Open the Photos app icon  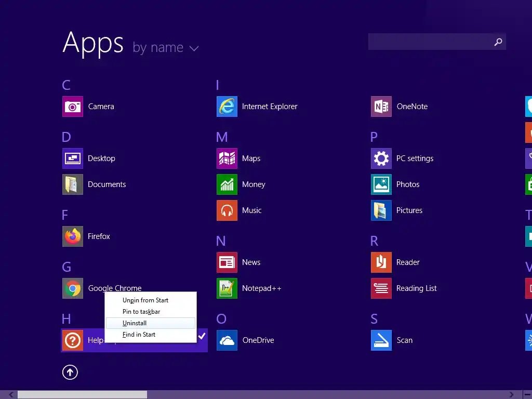(381, 184)
